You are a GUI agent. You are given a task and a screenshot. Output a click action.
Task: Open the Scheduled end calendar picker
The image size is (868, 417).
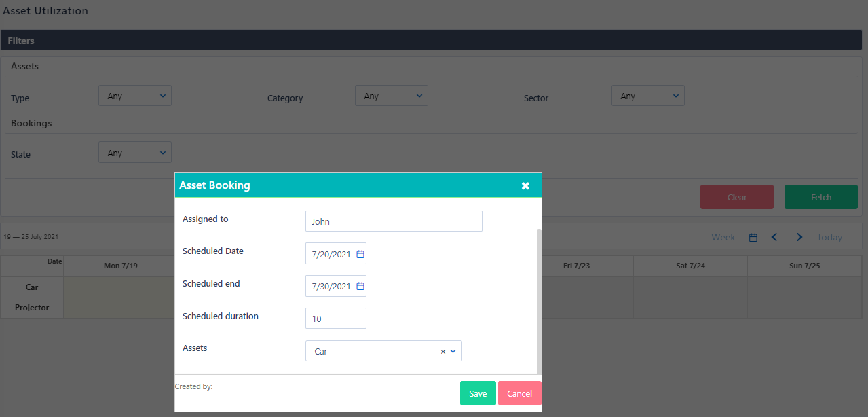[x=360, y=285]
